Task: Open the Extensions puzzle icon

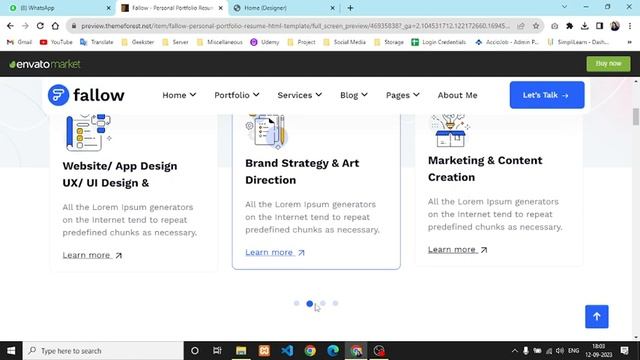Action: point(569,26)
